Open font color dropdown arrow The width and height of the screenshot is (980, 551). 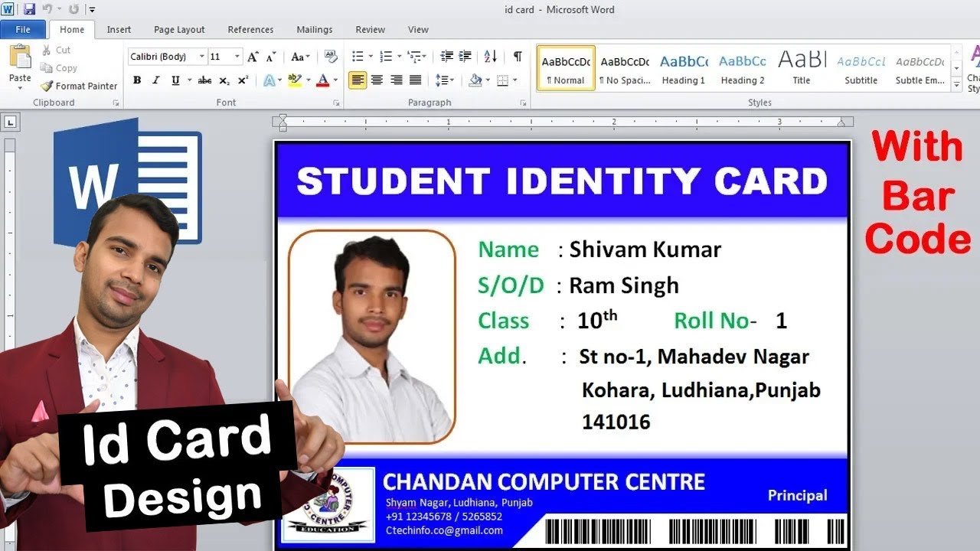(335, 80)
